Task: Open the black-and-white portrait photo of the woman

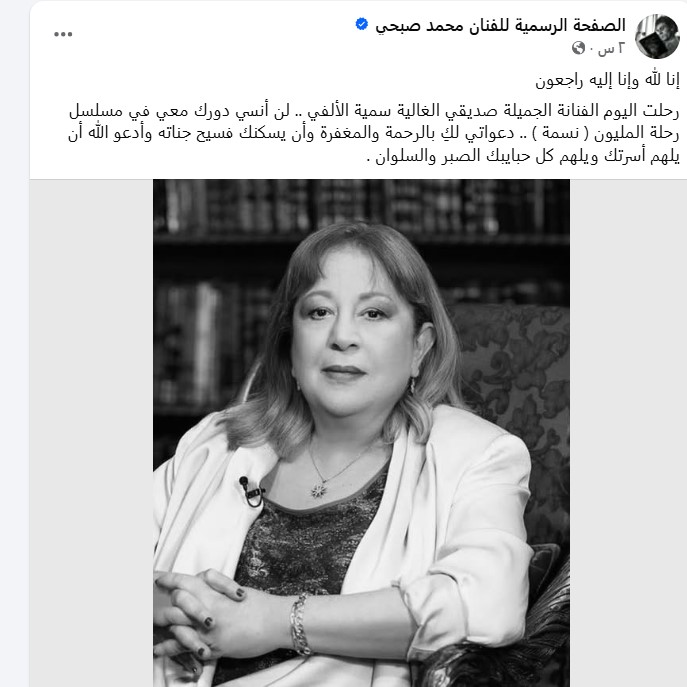Action: [x=361, y=433]
